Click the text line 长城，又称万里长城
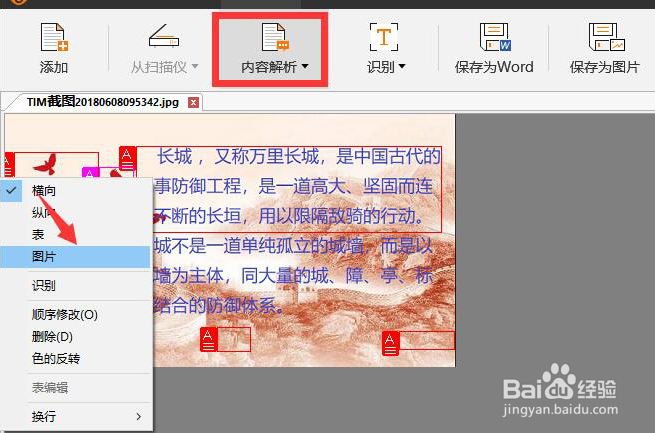Viewport: 655px width, 433px height. 298,157
